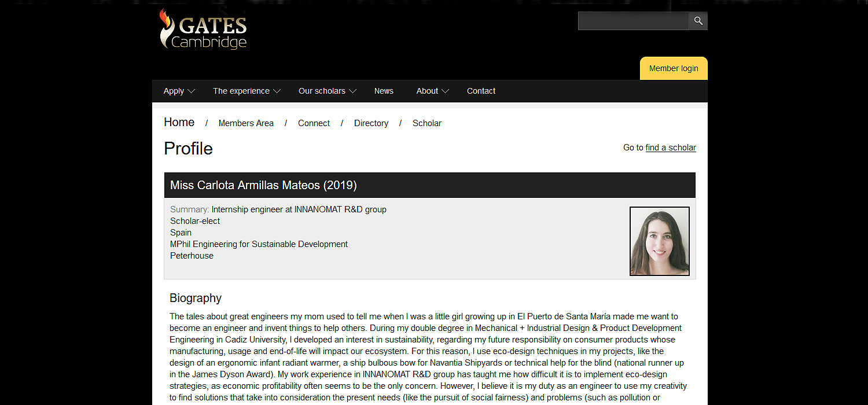The image size is (868, 405).
Task: Open the Directory breadcrumb link
Action: pos(371,123)
